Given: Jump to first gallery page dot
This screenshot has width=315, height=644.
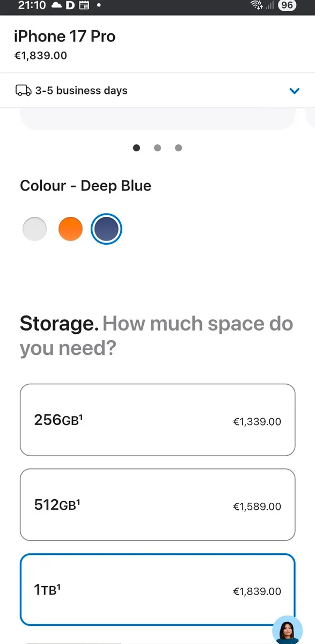Looking at the screenshot, I should click(136, 148).
